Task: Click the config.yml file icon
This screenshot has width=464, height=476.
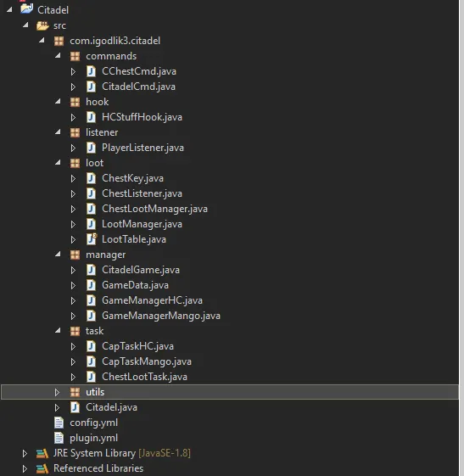Action: pos(59,423)
